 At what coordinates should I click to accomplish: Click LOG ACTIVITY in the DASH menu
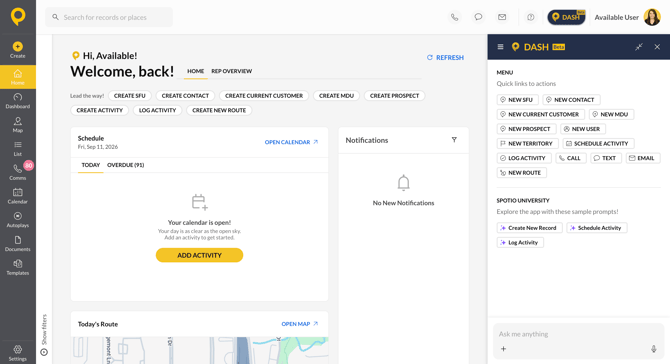tap(524, 158)
